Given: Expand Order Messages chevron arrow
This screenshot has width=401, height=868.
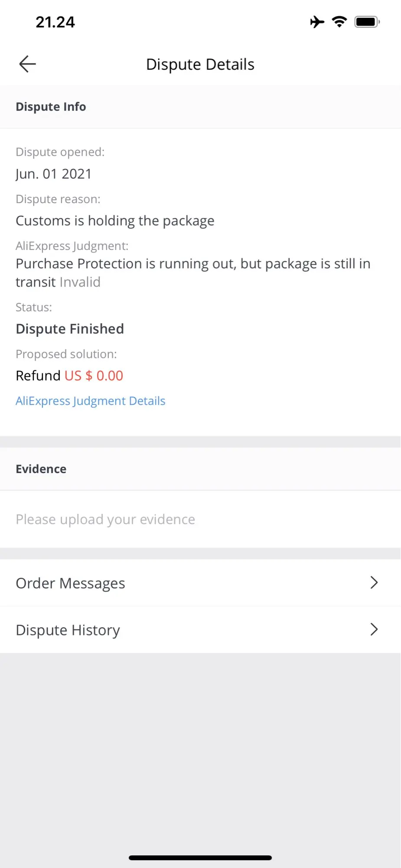Looking at the screenshot, I should click(x=374, y=582).
